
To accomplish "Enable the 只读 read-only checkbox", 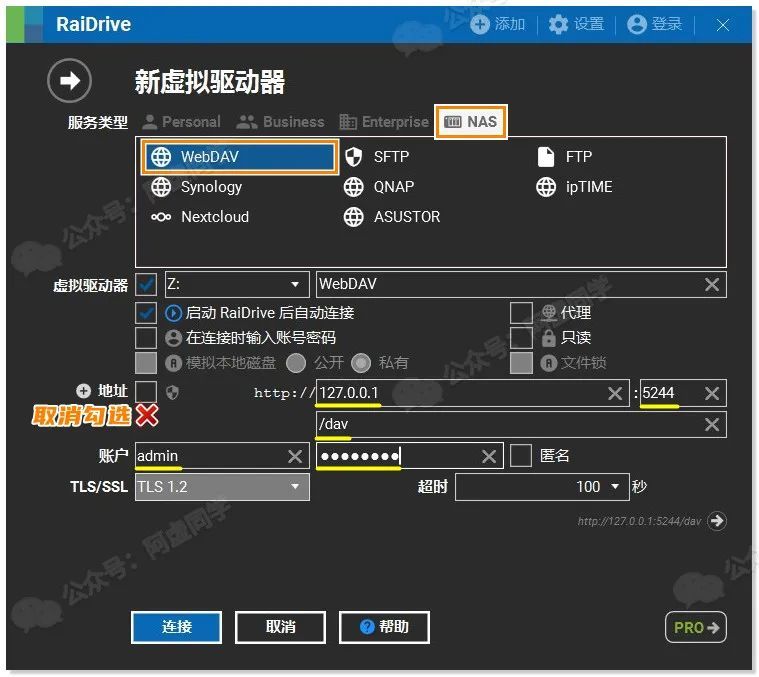I will pos(521,338).
